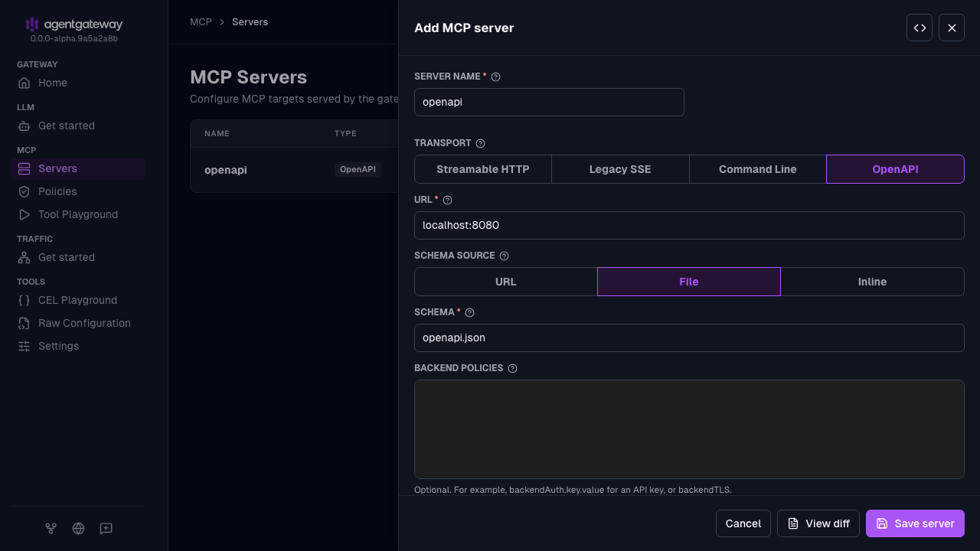This screenshot has height=551, width=980.
Task: Click MCP breadcrumb link
Action: tap(201, 22)
